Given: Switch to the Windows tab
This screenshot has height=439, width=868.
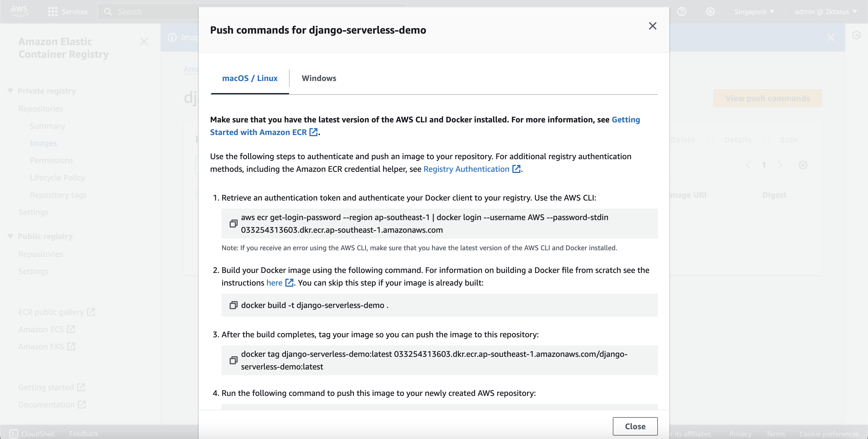Looking at the screenshot, I should [x=319, y=78].
